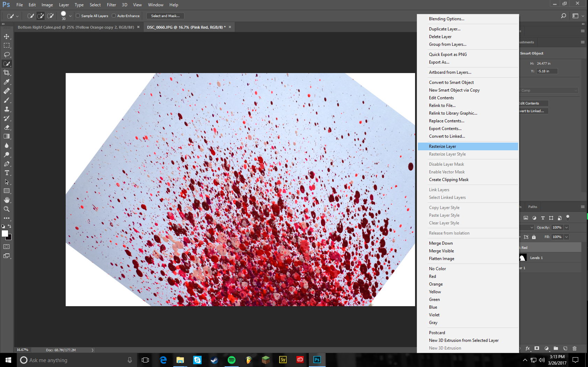The width and height of the screenshot is (588, 367).
Task: Toggle layer filtering switch on
Action: click(x=568, y=217)
